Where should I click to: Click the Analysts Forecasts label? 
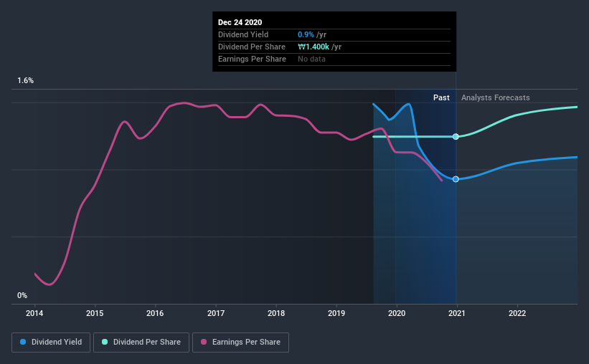pos(496,97)
